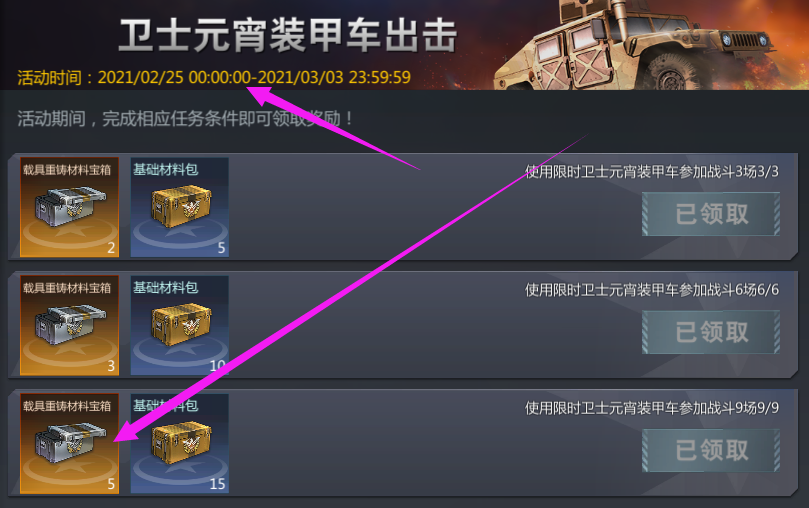
Task: Click the vehicle reforge chest with quantity 5
Action: [70, 444]
